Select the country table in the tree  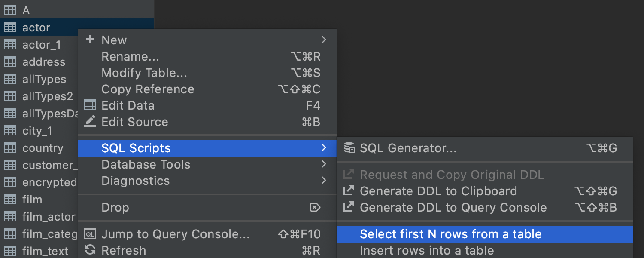(x=43, y=148)
